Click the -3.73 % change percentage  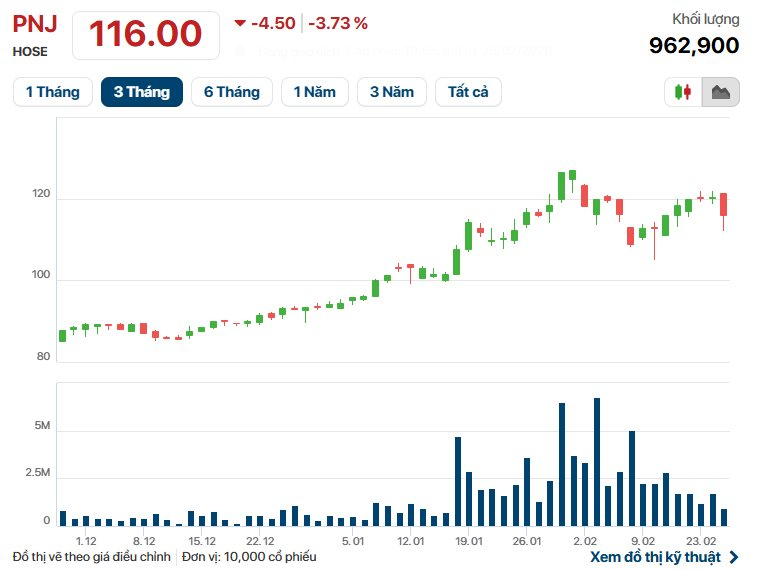pos(338,23)
